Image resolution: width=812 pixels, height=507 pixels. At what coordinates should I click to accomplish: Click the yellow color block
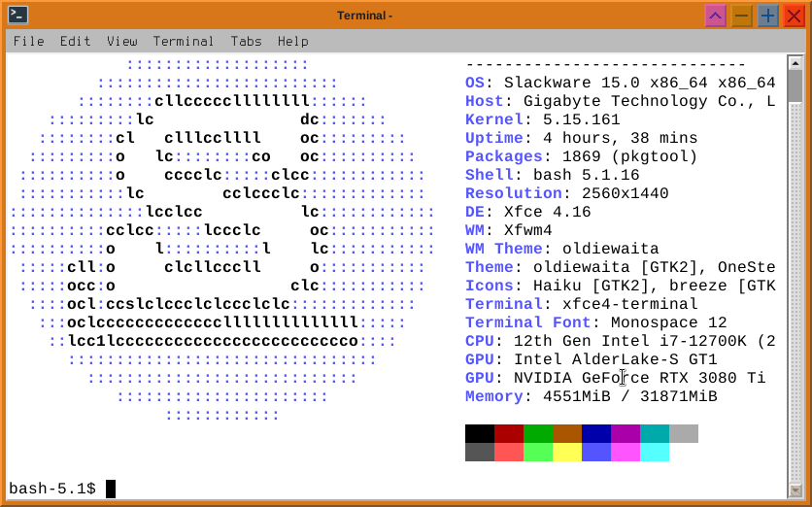(x=567, y=452)
